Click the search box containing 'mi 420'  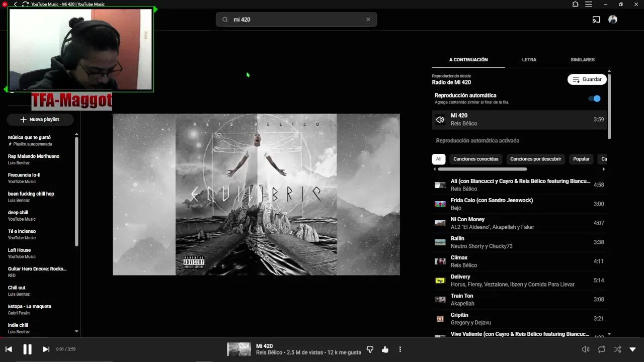click(296, 20)
